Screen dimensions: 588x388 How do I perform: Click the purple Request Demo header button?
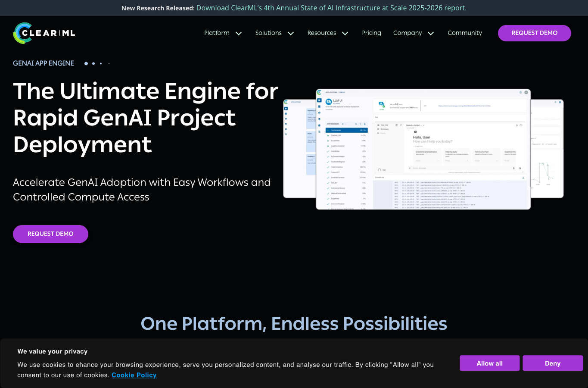click(x=535, y=33)
